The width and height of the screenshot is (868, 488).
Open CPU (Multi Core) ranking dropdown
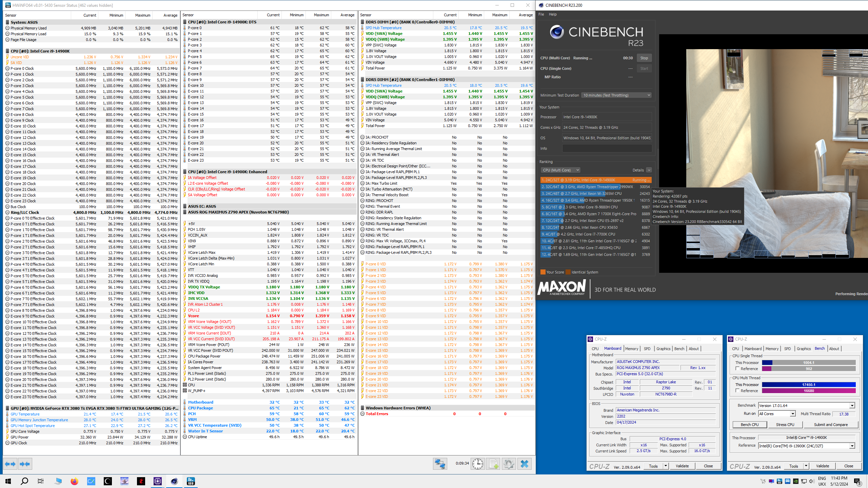pyautogui.click(x=560, y=170)
